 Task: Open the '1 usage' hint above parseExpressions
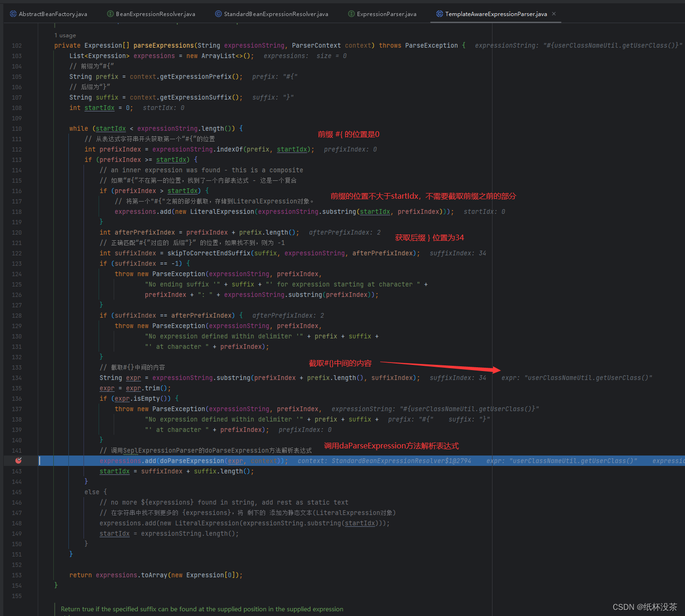[x=65, y=35]
